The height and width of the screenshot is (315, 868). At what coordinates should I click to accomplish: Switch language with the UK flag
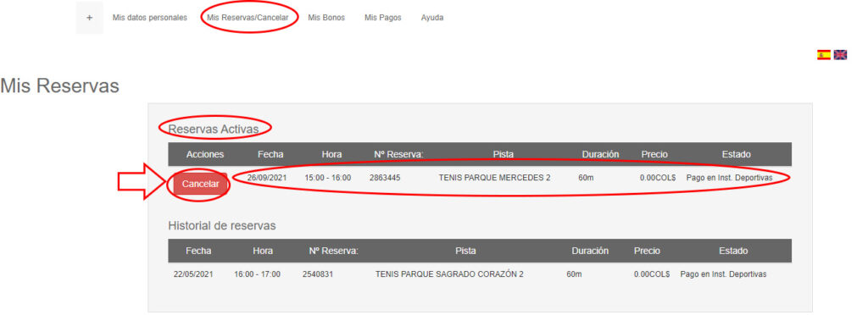pos(840,55)
